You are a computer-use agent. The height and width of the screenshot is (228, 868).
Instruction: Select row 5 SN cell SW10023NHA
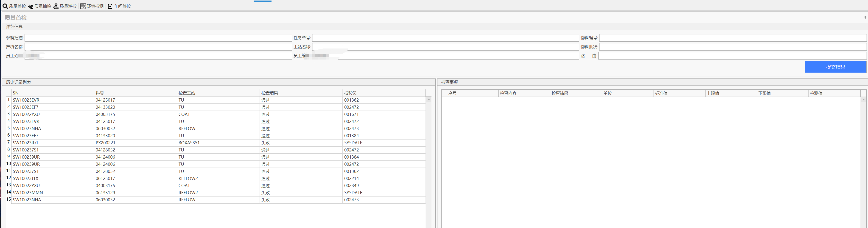pos(53,128)
